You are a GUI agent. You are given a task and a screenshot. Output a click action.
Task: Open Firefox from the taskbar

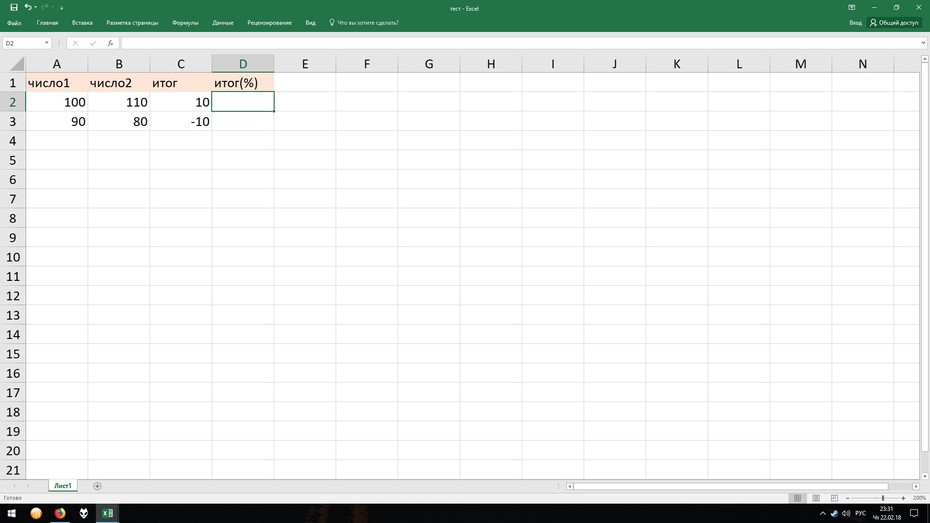(x=60, y=514)
